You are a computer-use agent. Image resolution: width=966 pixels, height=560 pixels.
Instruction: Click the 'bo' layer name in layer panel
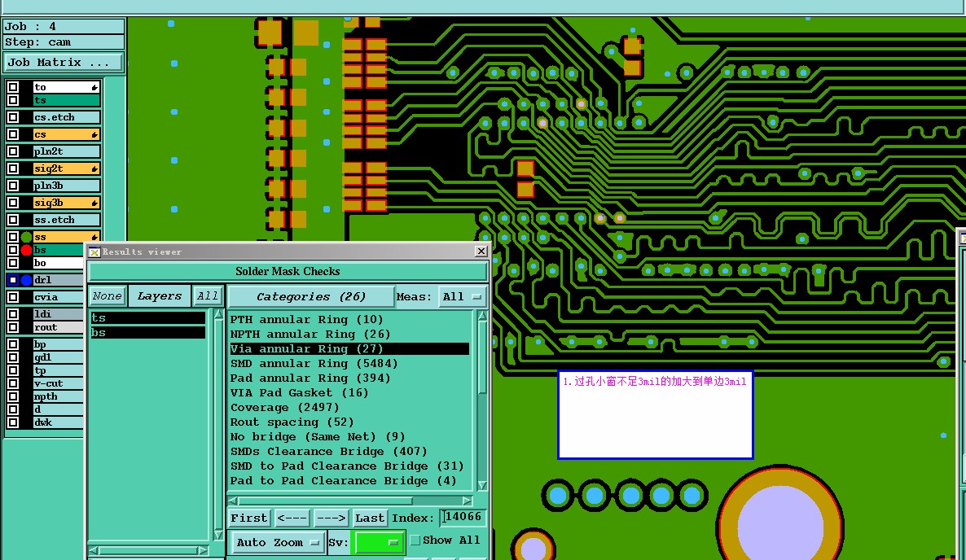click(x=58, y=264)
